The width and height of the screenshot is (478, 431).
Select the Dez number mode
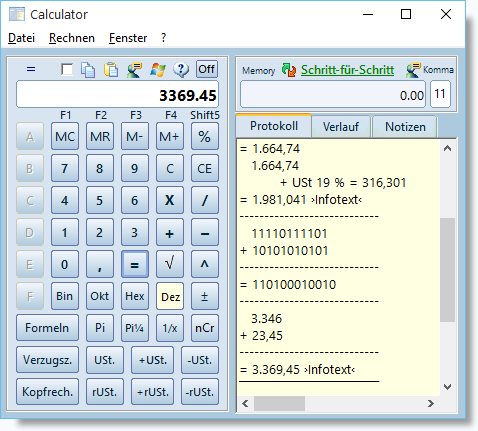170,296
